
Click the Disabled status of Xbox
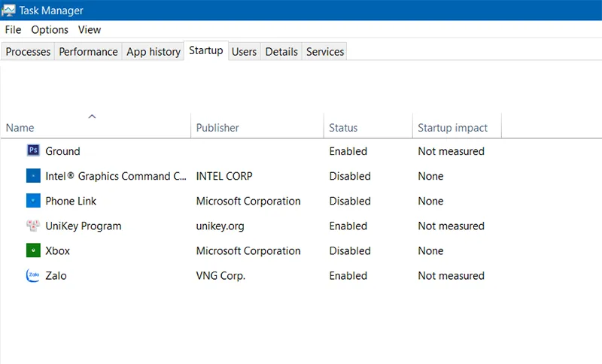tap(350, 251)
